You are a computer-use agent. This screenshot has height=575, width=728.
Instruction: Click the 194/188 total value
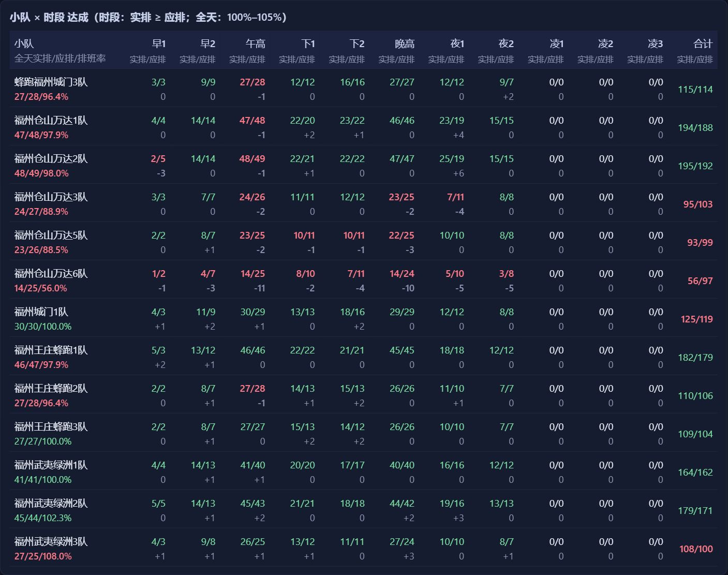coord(695,128)
